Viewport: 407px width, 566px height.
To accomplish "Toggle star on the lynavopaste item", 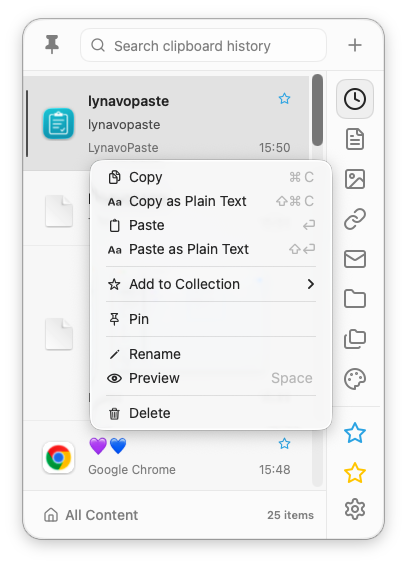I will click(x=284, y=99).
